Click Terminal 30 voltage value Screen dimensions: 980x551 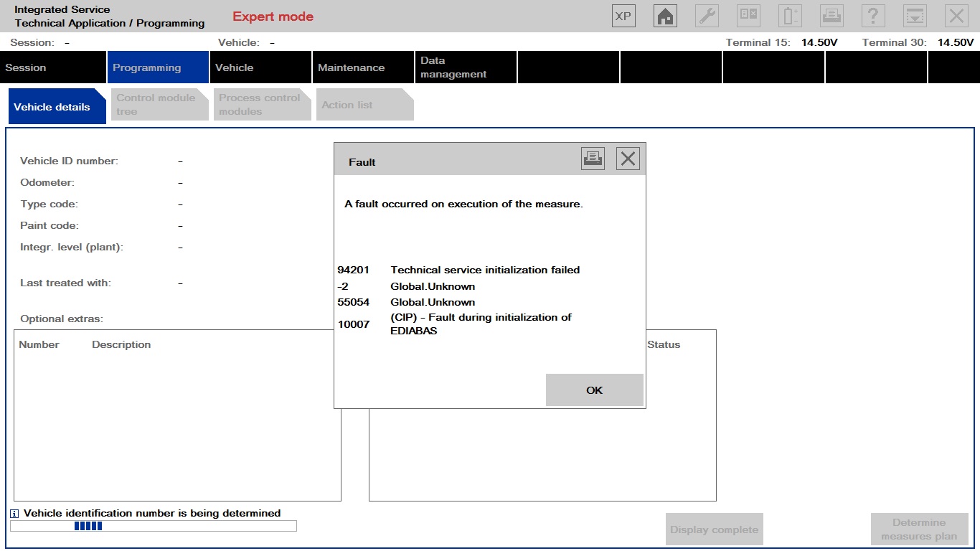click(956, 42)
